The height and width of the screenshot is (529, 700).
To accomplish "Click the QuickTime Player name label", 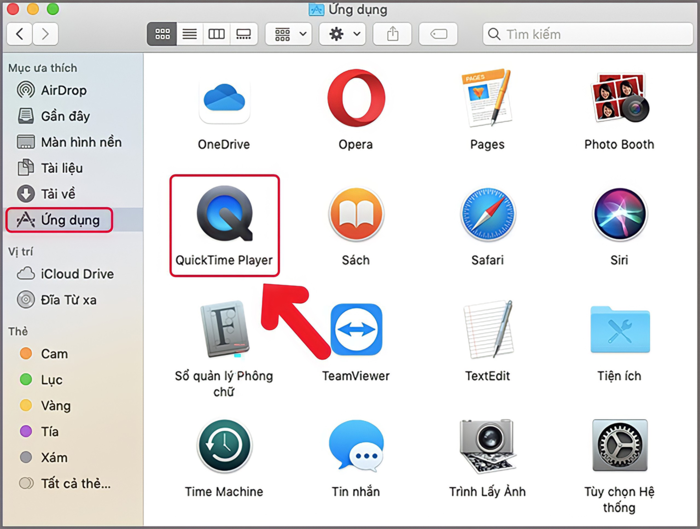I will coord(224,260).
